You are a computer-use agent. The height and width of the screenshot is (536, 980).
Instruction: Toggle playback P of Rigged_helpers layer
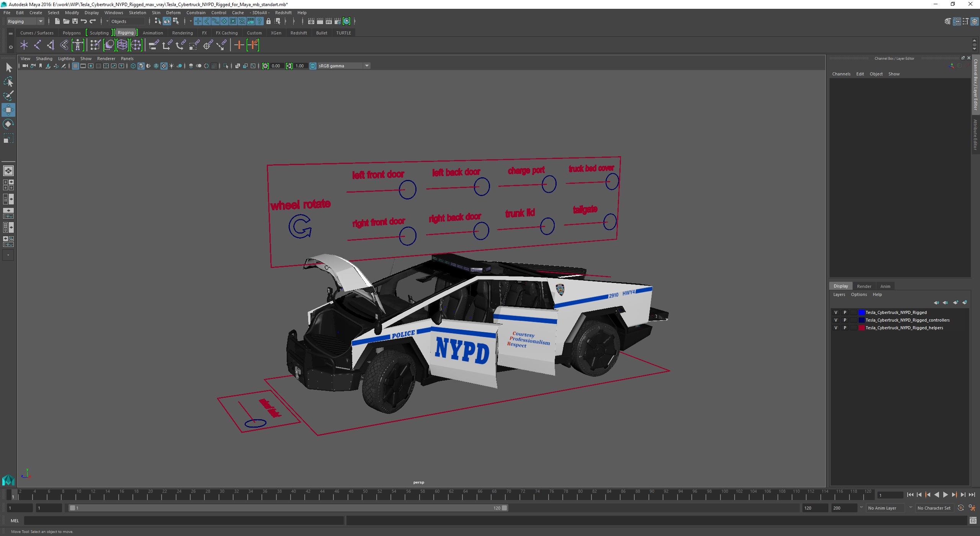point(845,328)
